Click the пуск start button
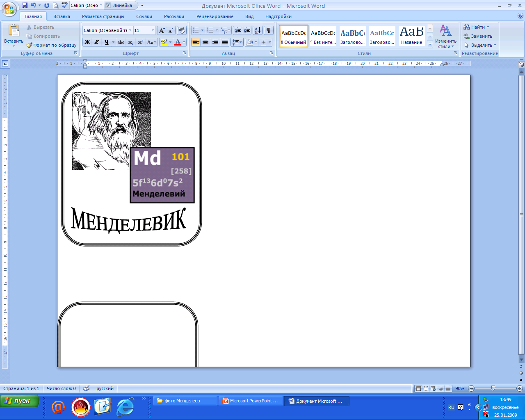The width and height of the screenshot is (525, 420). (19, 401)
